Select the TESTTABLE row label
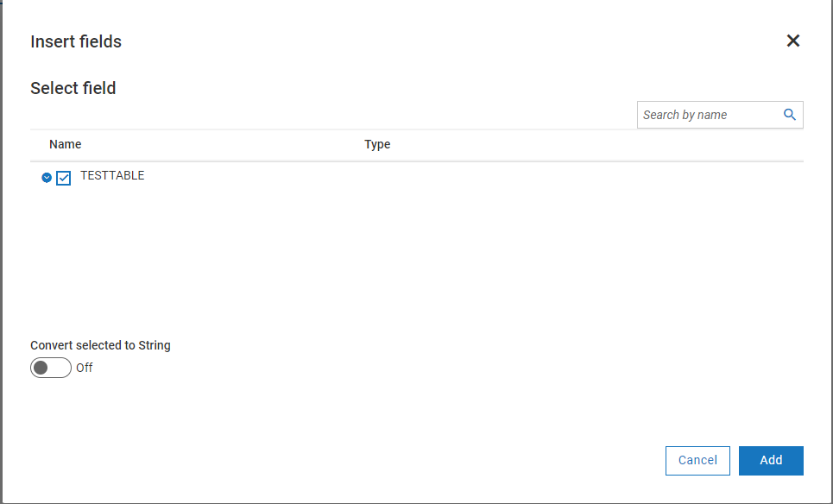 pyautogui.click(x=112, y=175)
